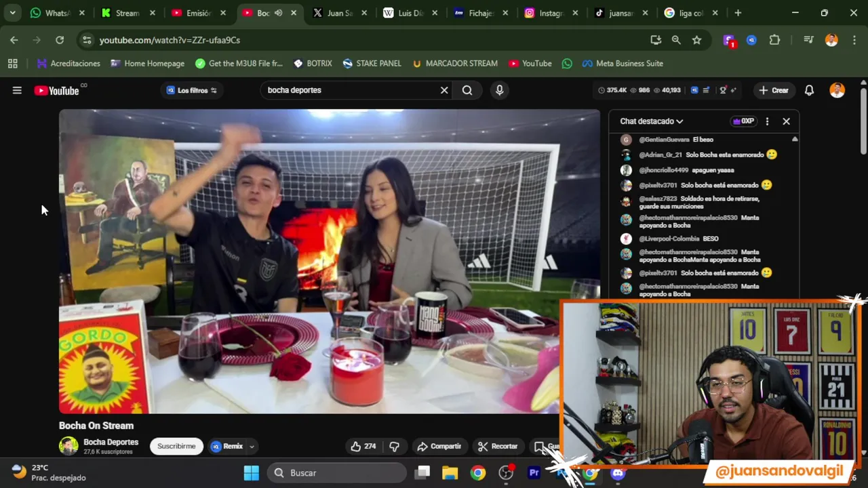Click the taskbar Buscar search box
Image resolution: width=868 pixels, height=488 pixels.
pyautogui.click(x=337, y=473)
